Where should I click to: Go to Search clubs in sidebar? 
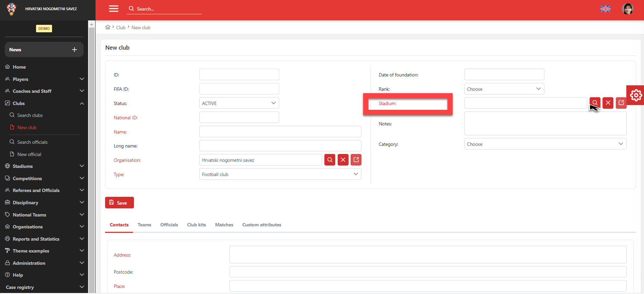point(30,115)
